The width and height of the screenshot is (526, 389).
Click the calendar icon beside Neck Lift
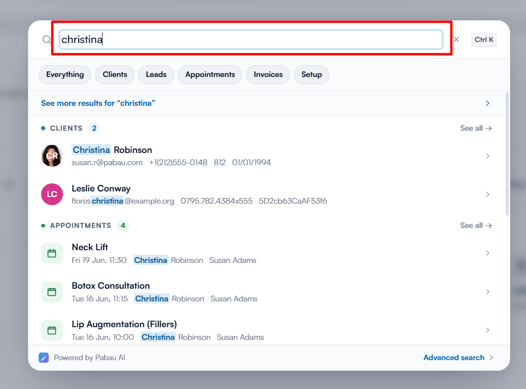[x=52, y=253]
